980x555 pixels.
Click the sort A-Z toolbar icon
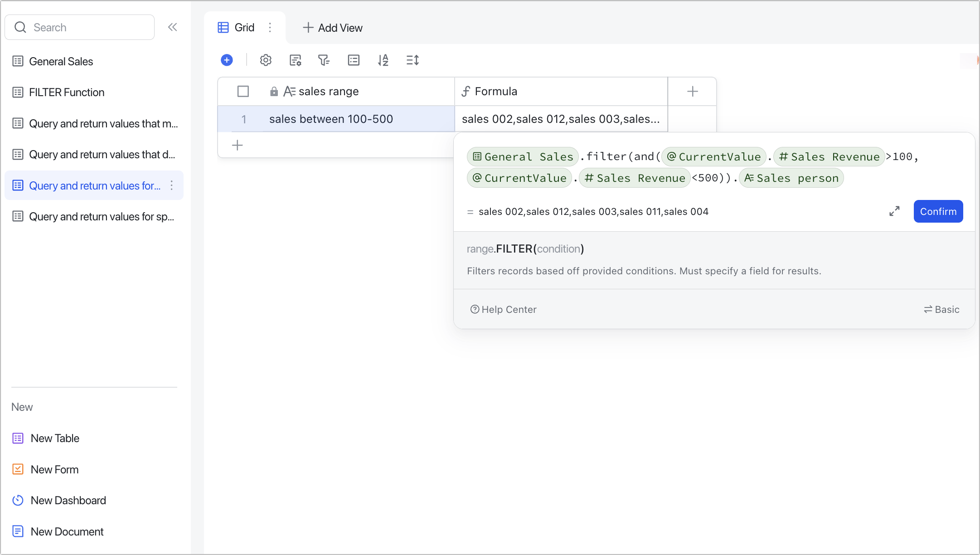383,60
